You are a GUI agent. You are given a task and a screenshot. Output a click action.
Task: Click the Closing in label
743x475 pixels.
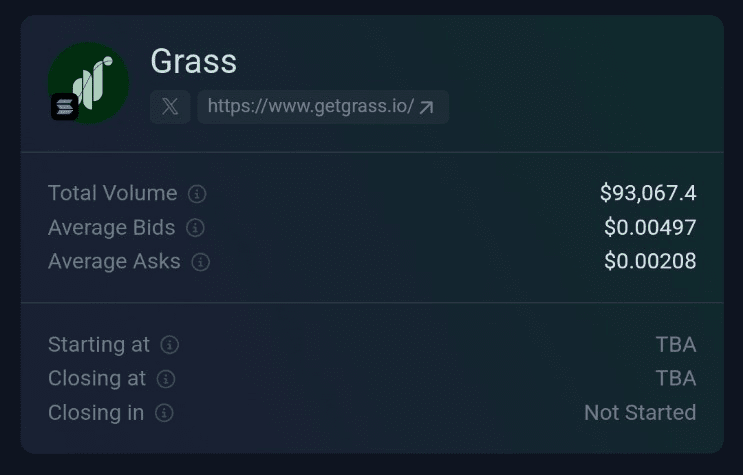96,412
